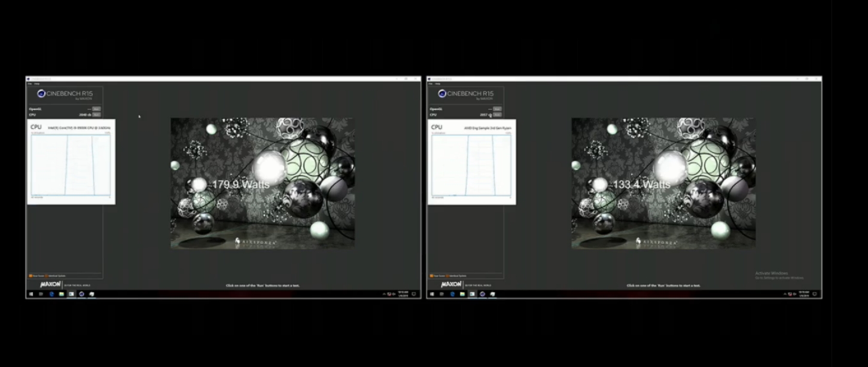
Task: Open Help menu in left Cinebench window
Action: point(37,84)
